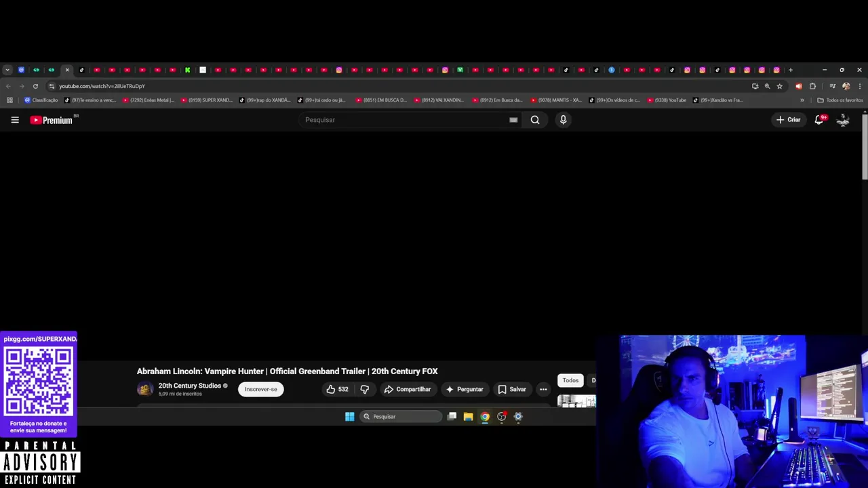Click the Windows taskbar Pesquisar box
Viewport: 868px width, 488px height.
pyautogui.click(x=401, y=417)
